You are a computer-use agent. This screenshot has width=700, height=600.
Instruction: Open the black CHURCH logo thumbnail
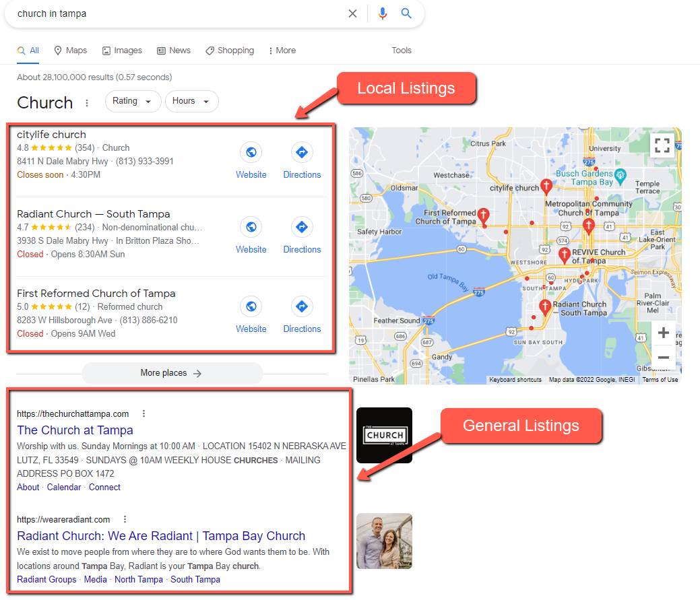(385, 436)
